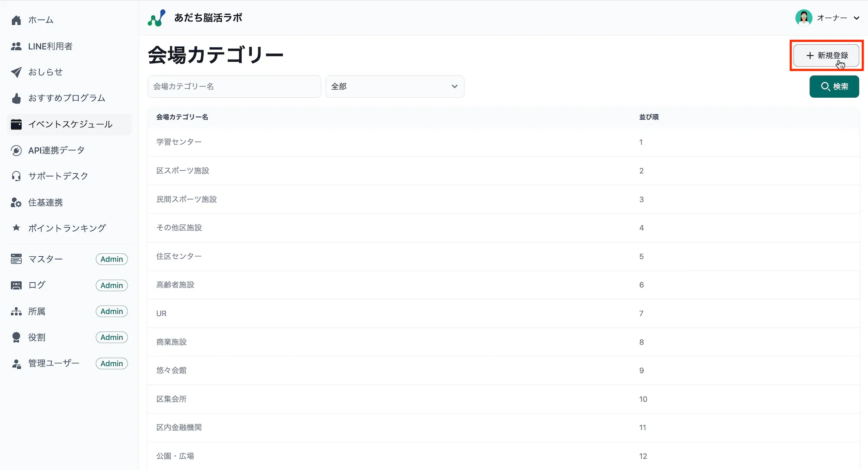Click the 役割 Admin badge
This screenshot has width=868, height=470.
point(112,337)
